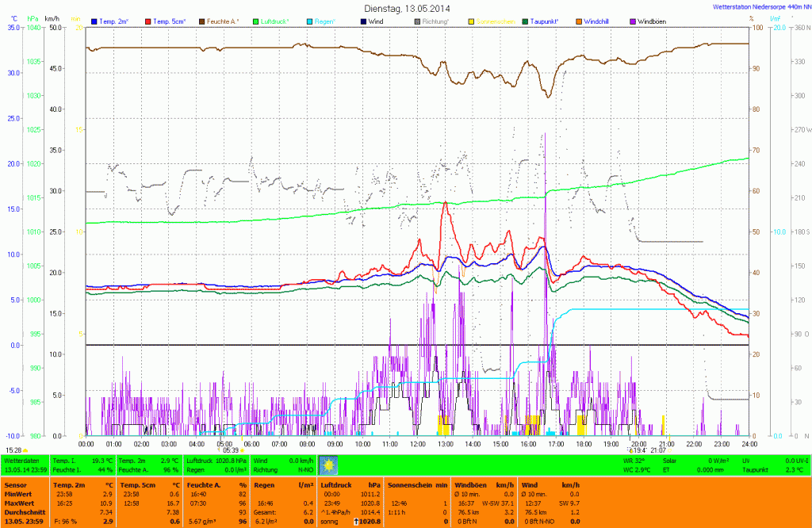
Task: Click the sunny weather icon in status bar
Action: click(x=327, y=464)
